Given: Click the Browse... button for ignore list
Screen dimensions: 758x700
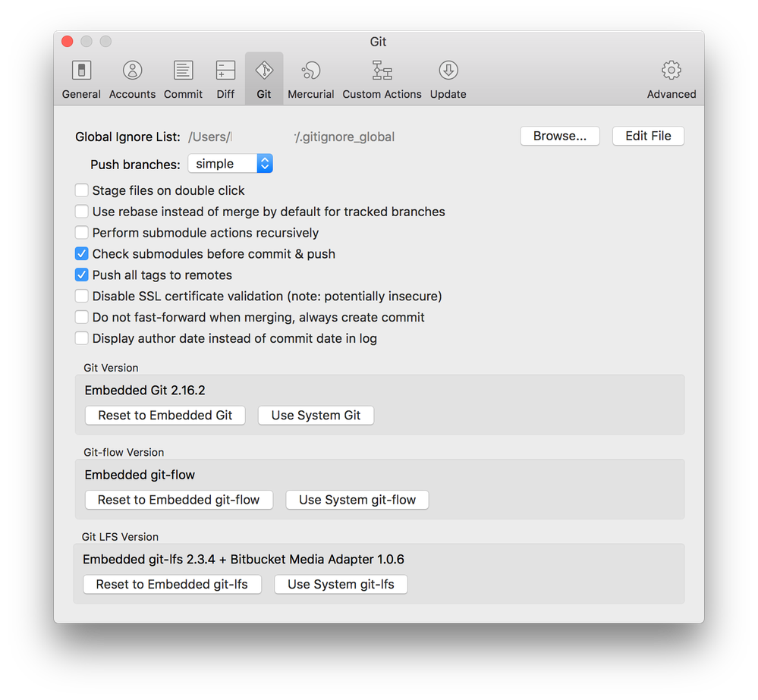Looking at the screenshot, I should 560,137.
